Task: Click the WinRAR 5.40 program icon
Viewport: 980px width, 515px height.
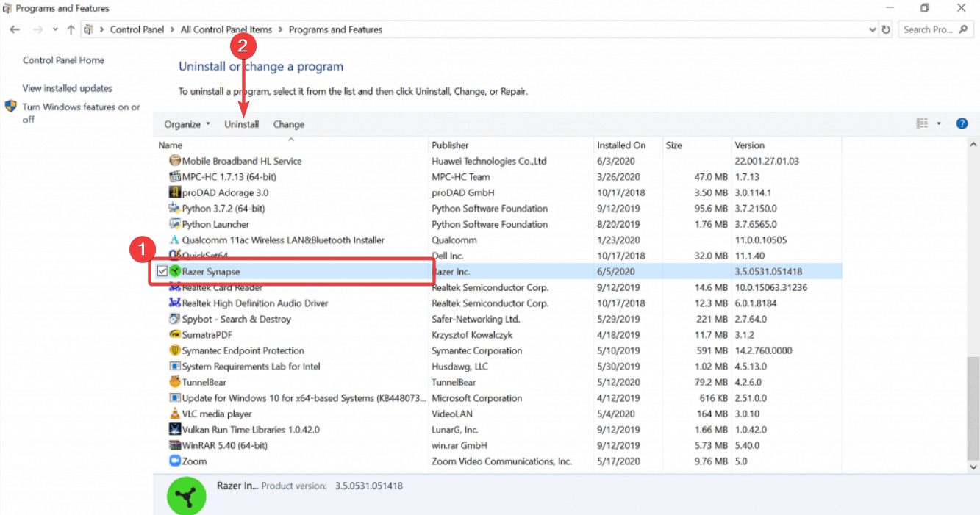Action: tap(175, 445)
